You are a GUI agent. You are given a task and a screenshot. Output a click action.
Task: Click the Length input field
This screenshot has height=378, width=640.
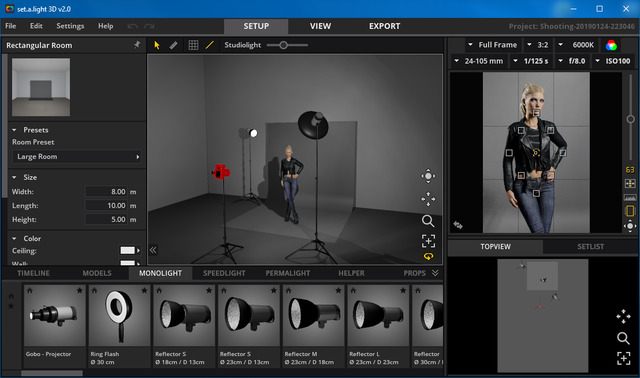click(x=107, y=205)
